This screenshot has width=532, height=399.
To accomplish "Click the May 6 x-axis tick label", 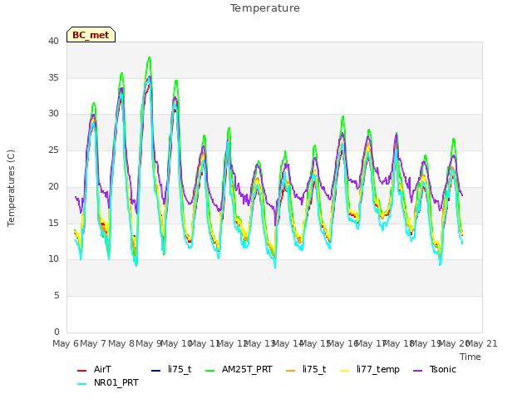I will (66, 343).
